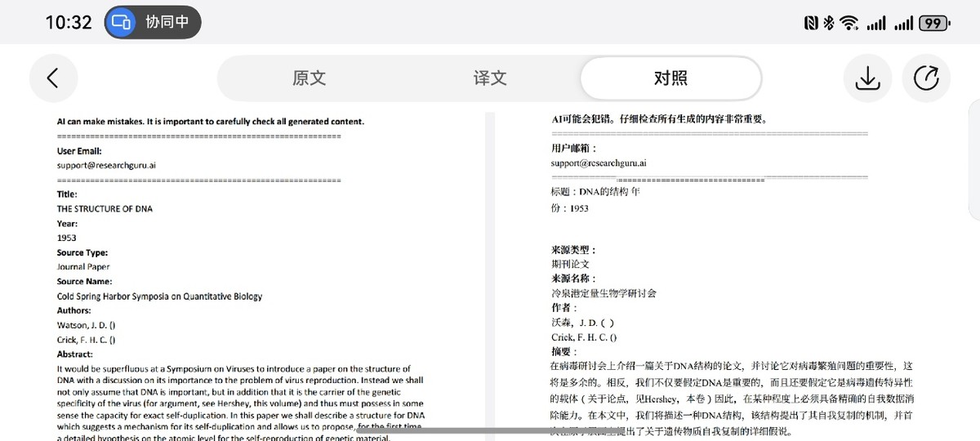Tap the Wi-Fi status icon
Image resolution: width=980 pixels, height=441 pixels.
850,23
